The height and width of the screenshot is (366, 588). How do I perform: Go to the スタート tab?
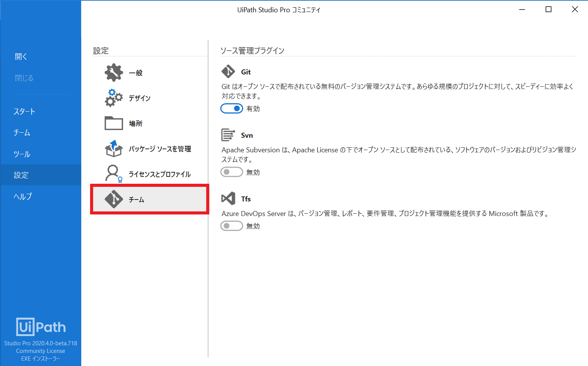coord(25,112)
